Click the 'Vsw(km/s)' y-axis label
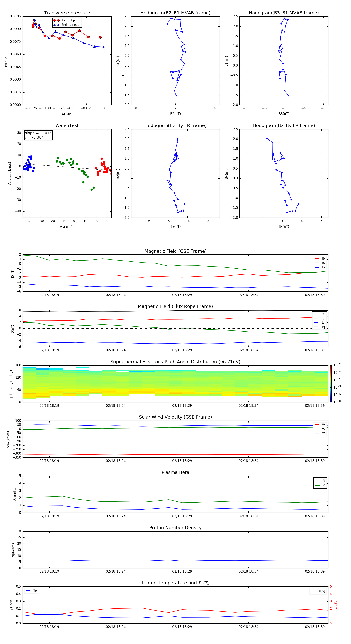351x644 pixels. (8, 439)
